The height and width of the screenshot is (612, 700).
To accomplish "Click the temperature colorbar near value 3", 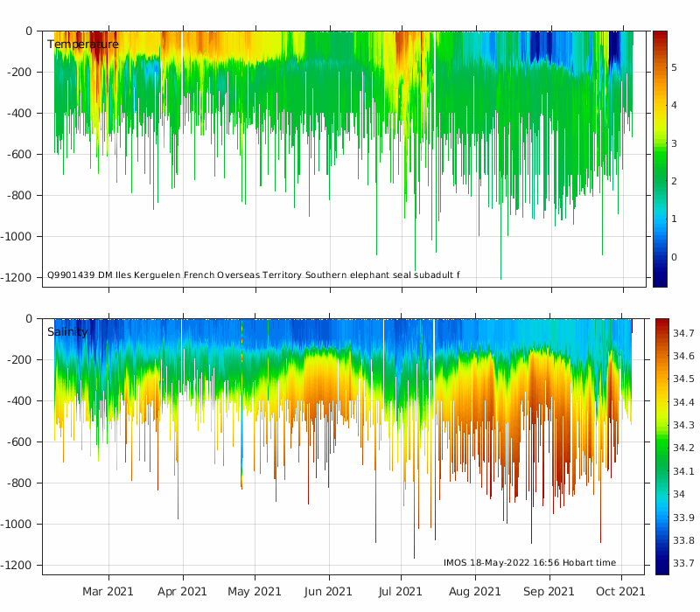I will click(x=660, y=143).
